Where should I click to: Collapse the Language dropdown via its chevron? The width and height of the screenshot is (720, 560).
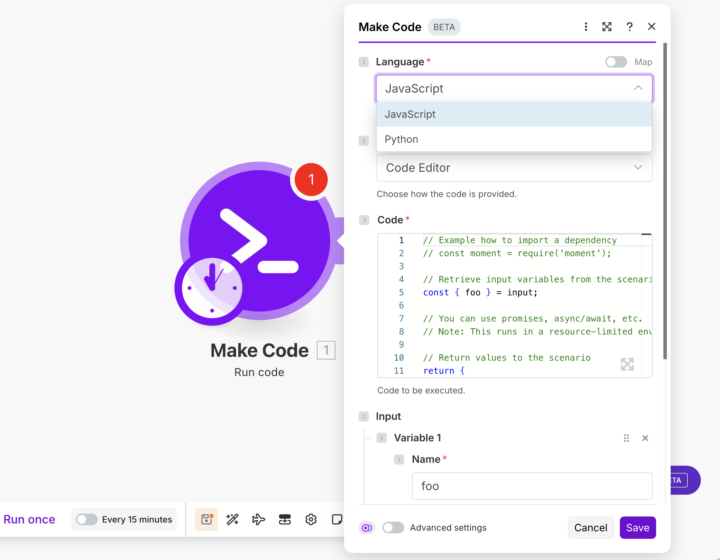pos(638,88)
